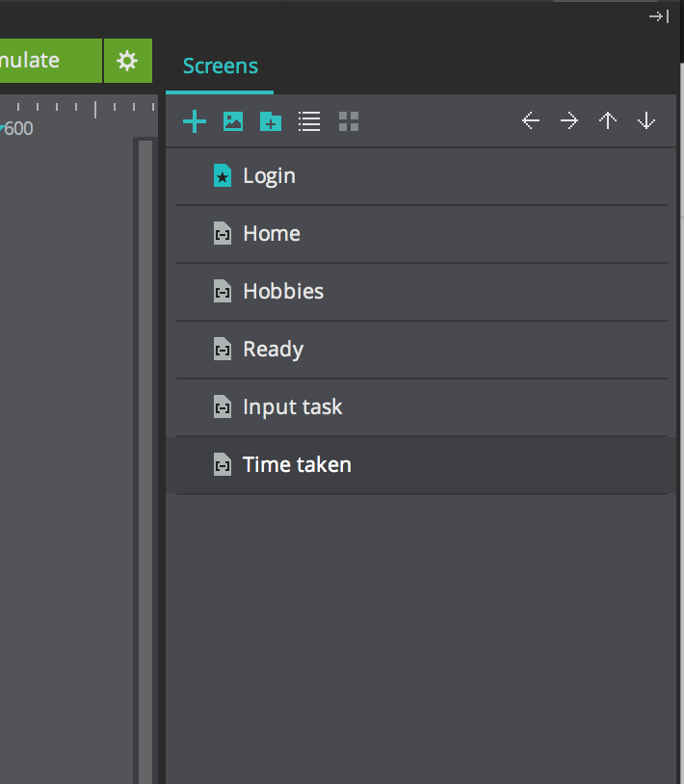Click the right arrow icon
This screenshot has width=684, height=784.
pyautogui.click(x=569, y=121)
